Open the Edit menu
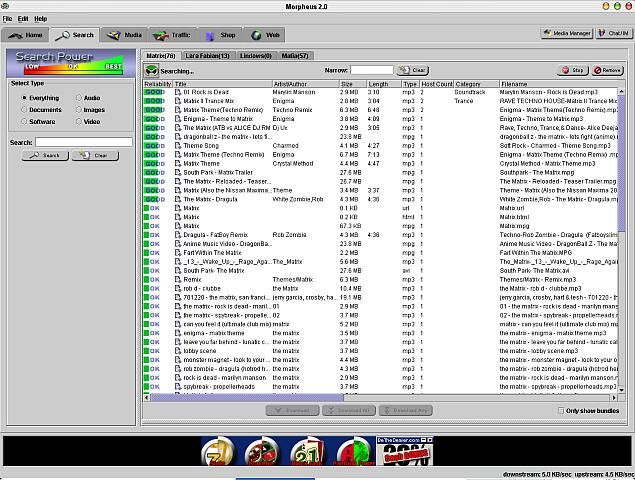Image resolution: width=635 pixels, height=480 pixels. click(23, 19)
